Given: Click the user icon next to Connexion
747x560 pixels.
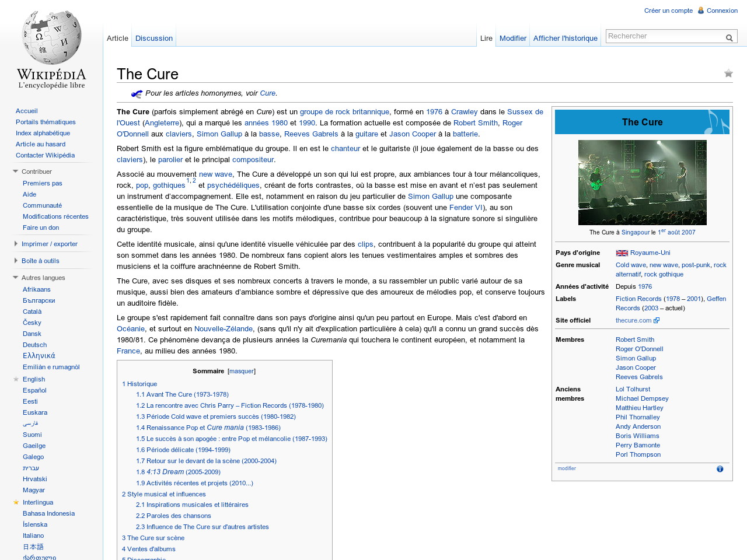Looking at the screenshot, I should pyautogui.click(x=701, y=10).
